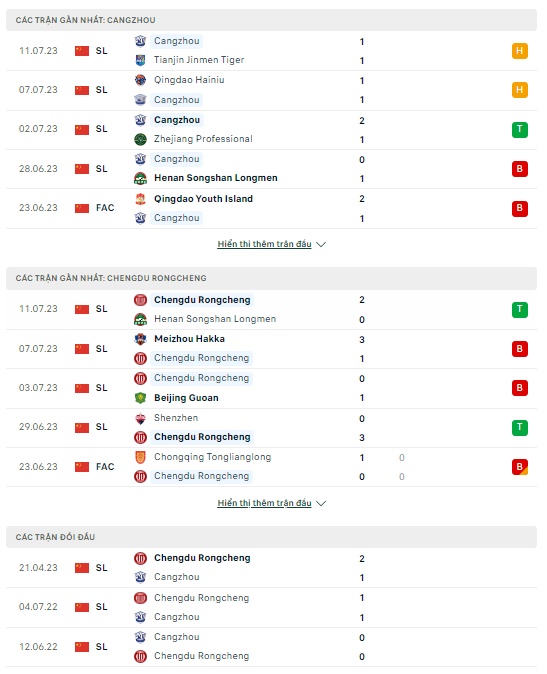Open Hiển thị thêm trận đấu under Cangzhou
The image size is (547, 674).
[264, 244]
